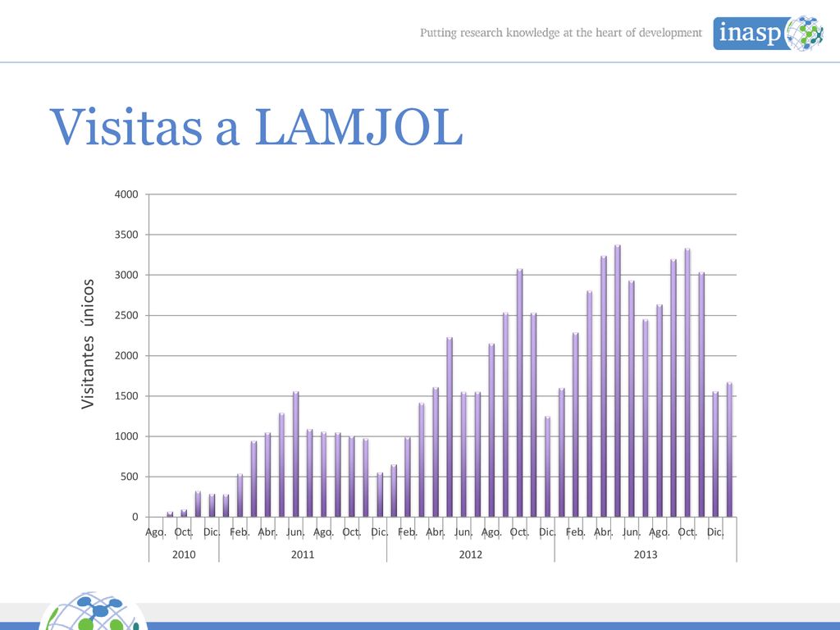Click the 'Ago.' label in the 2010 group
The image size is (840, 630).
[156, 532]
